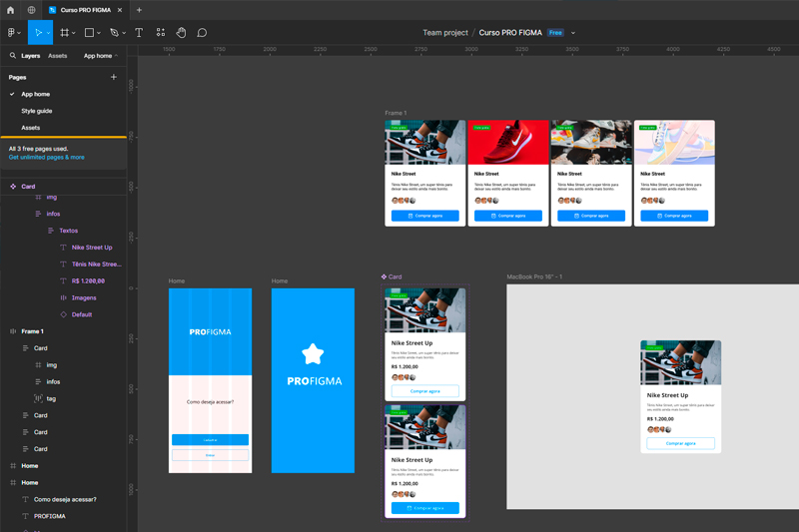Open Frame tool options dropdown arrow
Viewport: 799px width, 532px height.
73,33
